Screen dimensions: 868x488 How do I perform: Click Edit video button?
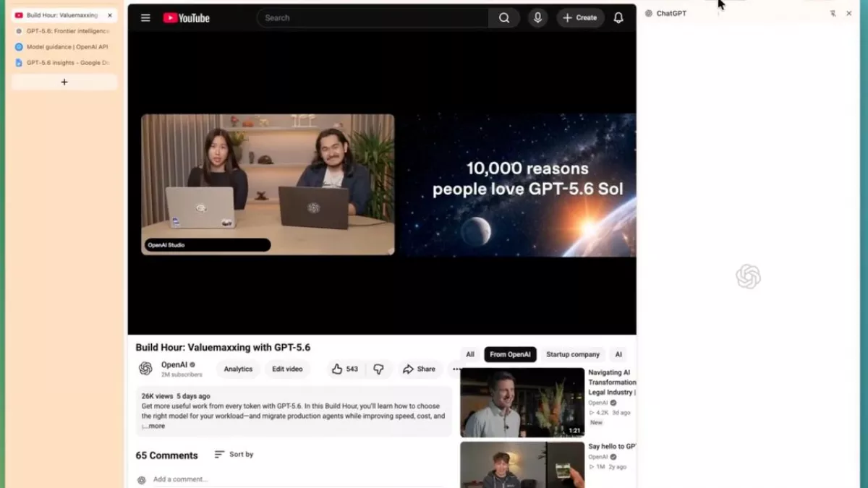[287, 369]
